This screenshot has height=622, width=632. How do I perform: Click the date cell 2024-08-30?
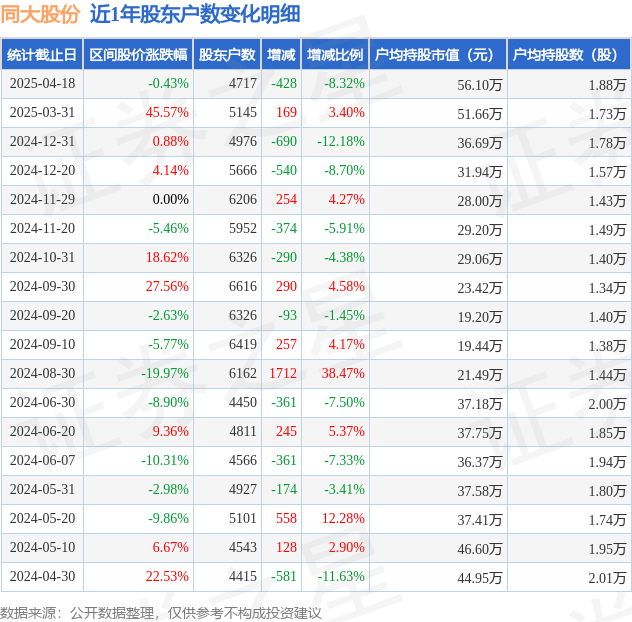pyautogui.click(x=42, y=374)
